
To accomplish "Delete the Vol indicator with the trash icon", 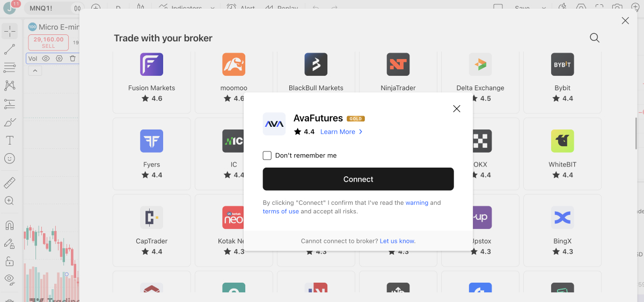I will (73, 59).
